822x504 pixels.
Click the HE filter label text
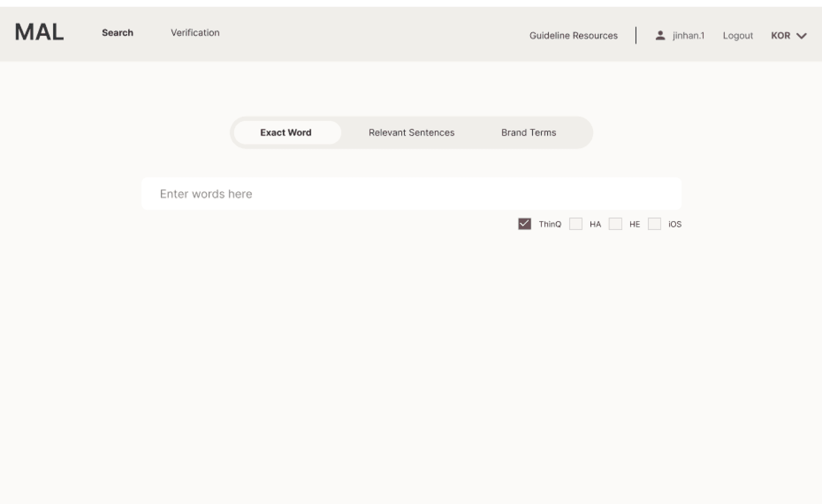634,224
